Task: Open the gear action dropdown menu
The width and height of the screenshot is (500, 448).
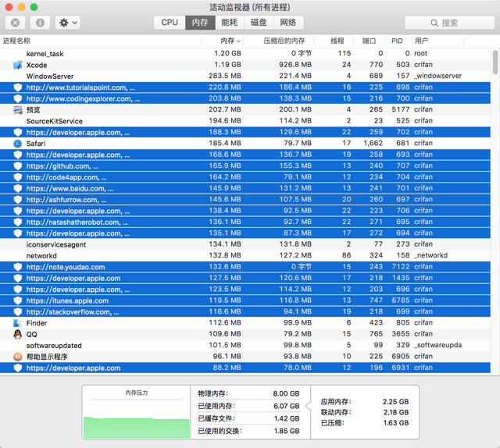Action: pos(67,23)
